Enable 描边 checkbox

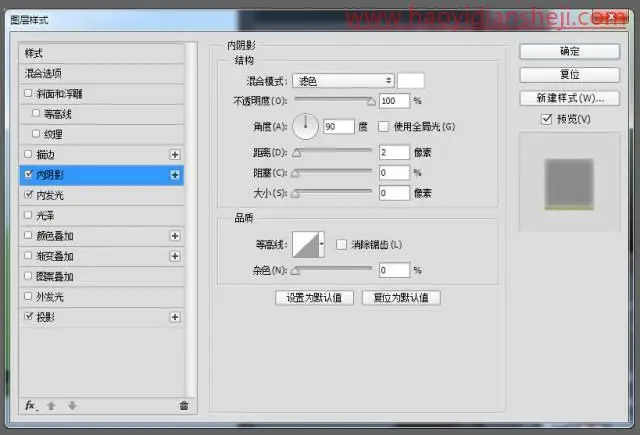28,154
